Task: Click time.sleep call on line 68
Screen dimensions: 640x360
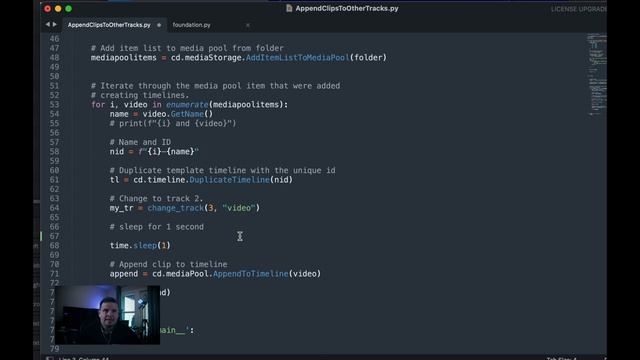Action: pos(140,245)
